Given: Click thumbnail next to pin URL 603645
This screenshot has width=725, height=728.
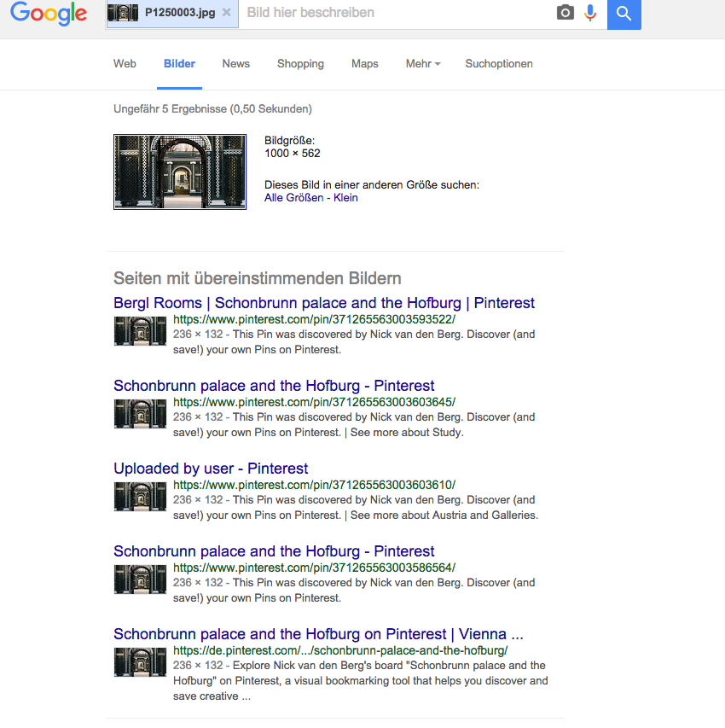Looking at the screenshot, I should coord(140,413).
